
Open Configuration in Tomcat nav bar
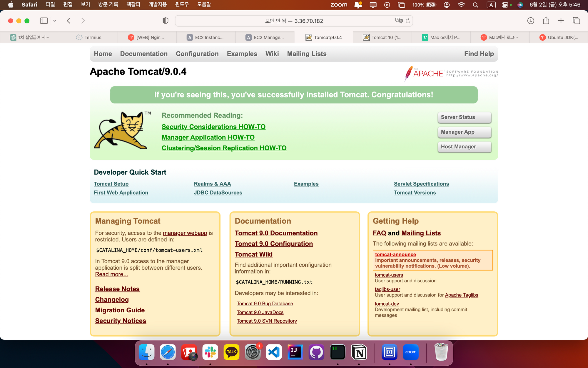[197, 54]
